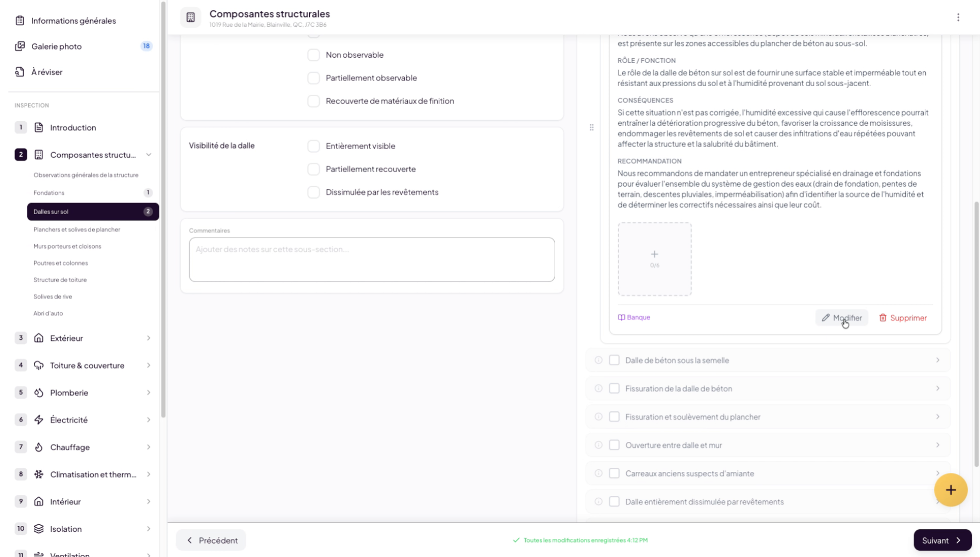Expand the Ouverture entre dalle et mur row
This screenshot has width=980, height=557.
pyautogui.click(x=937, y=445)
